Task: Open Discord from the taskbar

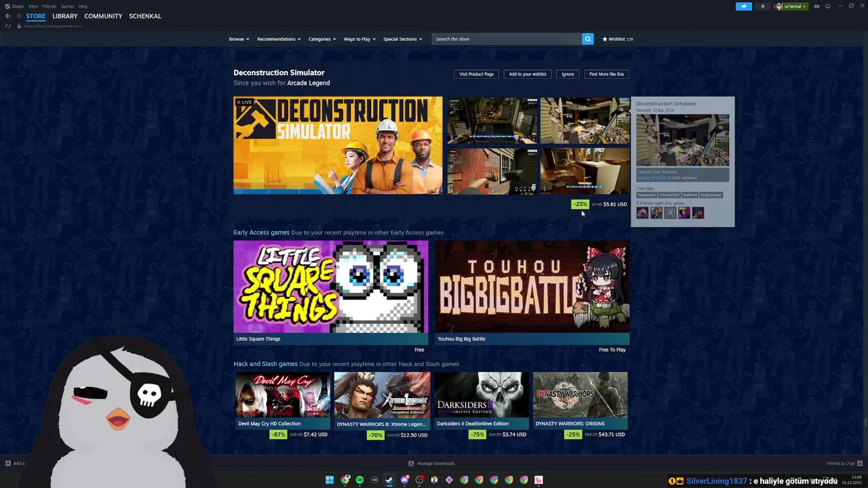Action: pyautogui.click(x=404, y=480)
